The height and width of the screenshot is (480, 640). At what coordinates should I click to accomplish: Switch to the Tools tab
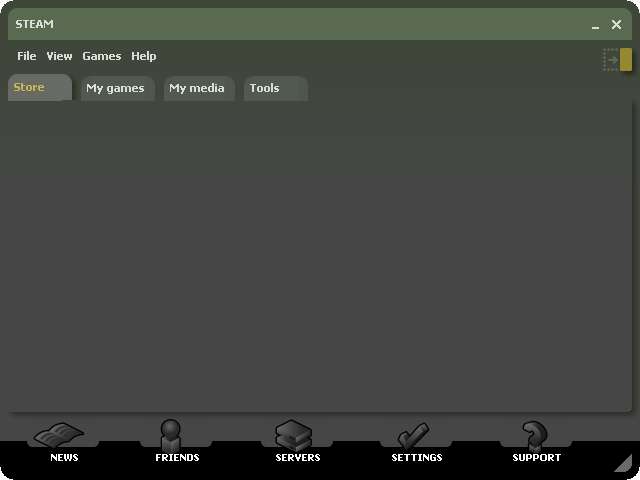click(276, 88)
